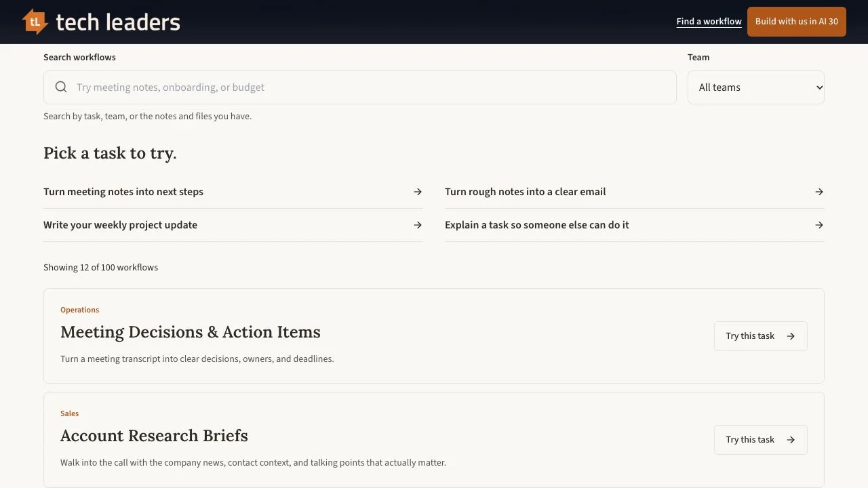
Task: Click arrow beside Explain a task so someone else can do it
Action: click(819, 225)
